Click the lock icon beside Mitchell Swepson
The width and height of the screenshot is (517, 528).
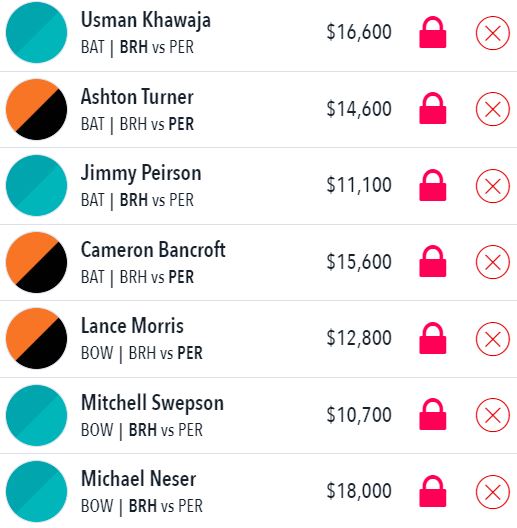[x=432, y=414]
